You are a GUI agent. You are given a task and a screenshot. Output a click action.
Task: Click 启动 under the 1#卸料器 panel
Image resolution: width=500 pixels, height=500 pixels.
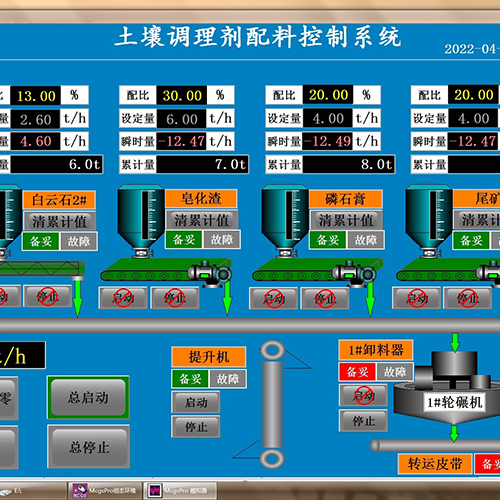(363, 395)
